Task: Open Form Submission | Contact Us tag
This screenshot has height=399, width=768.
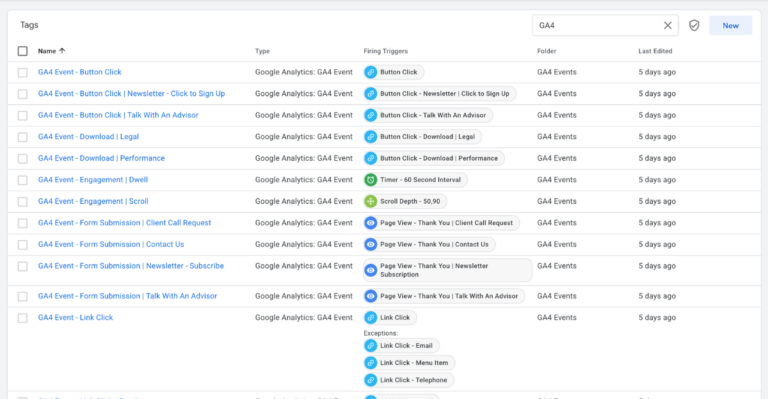Action: pos(111,244)
